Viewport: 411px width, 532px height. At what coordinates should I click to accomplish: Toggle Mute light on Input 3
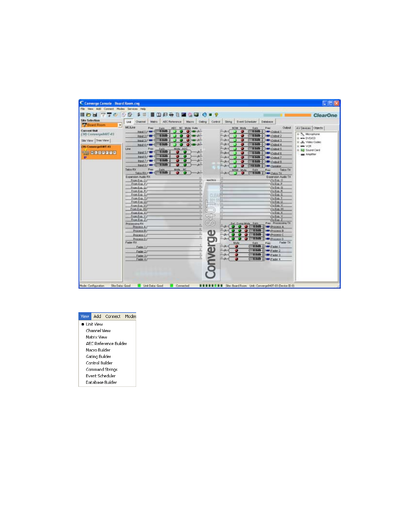(x=188, y=140)
